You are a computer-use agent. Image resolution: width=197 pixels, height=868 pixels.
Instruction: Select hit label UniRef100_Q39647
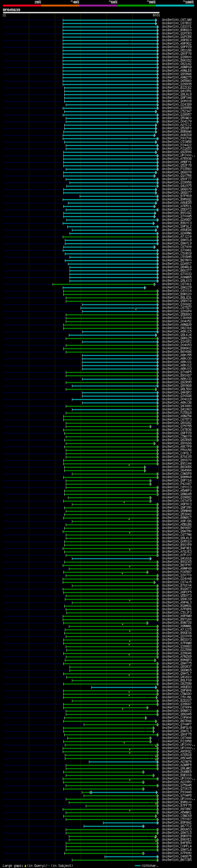pos(177,704)
